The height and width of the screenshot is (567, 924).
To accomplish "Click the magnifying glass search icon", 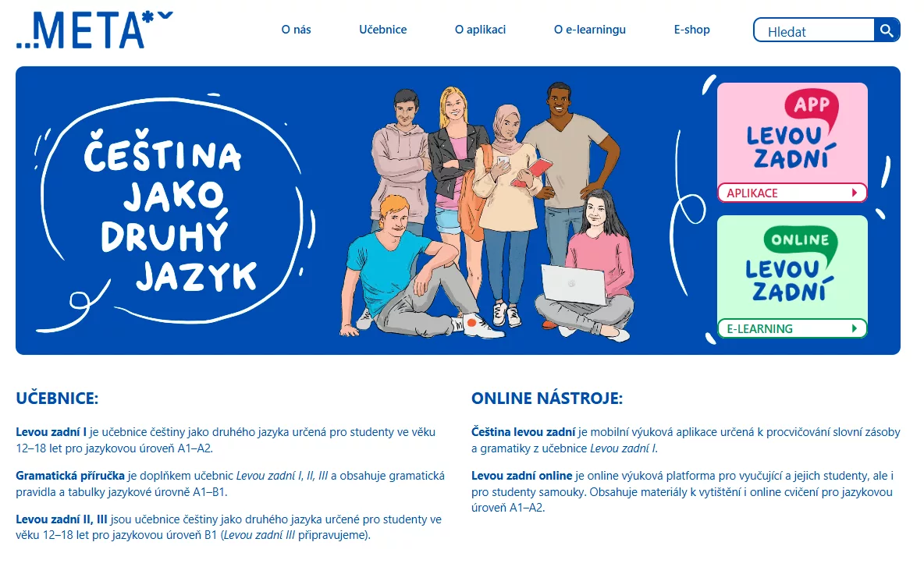I will tap(887, 30).
